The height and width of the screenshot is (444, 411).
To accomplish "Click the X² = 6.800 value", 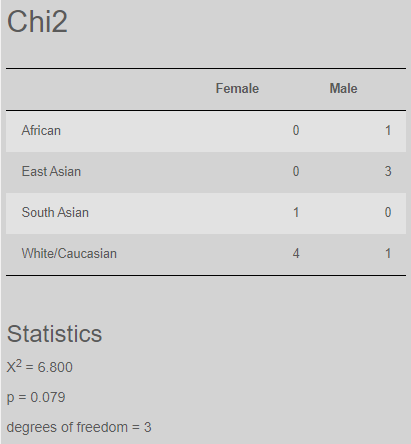I will pos(39,367).
